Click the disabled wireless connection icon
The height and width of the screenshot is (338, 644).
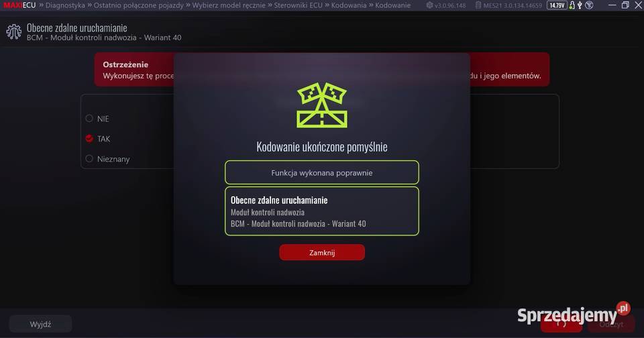[589, 5]
